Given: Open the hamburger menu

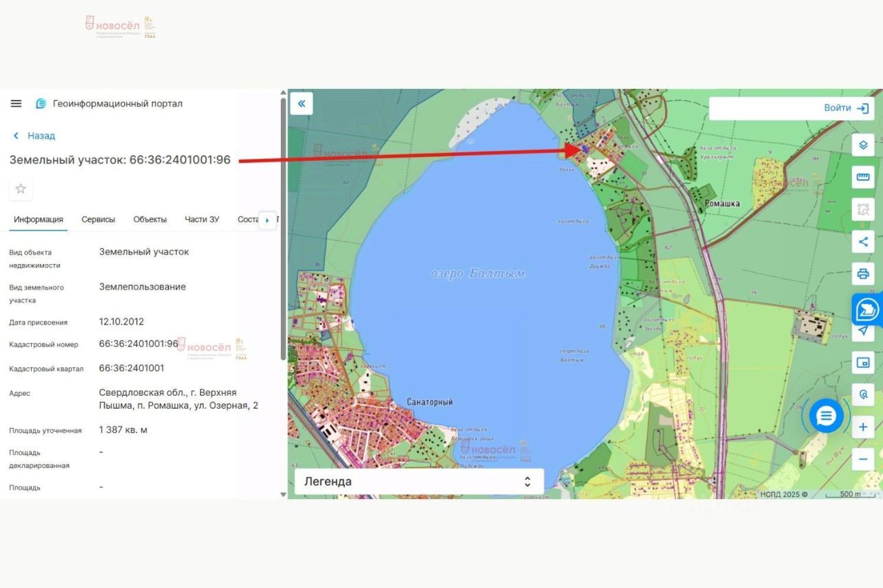Looking at the screenshot, I should coord(16,104).
